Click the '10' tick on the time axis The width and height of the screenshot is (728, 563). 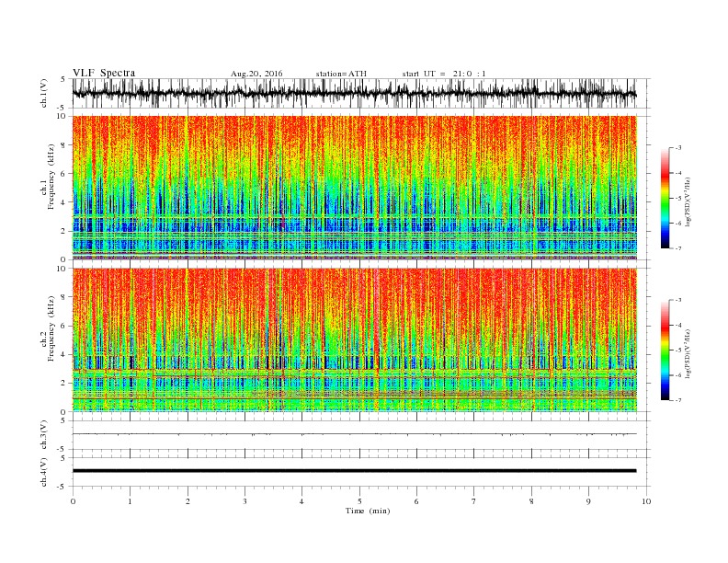pyautogui.click(x=646, y=501)
